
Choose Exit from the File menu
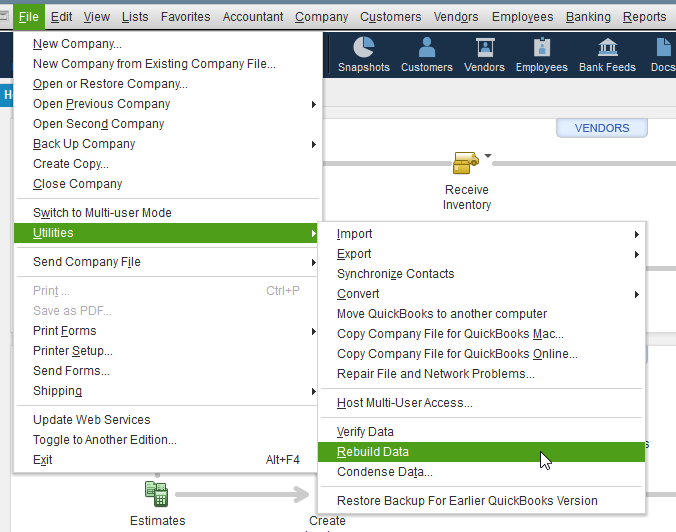(166, 460)
